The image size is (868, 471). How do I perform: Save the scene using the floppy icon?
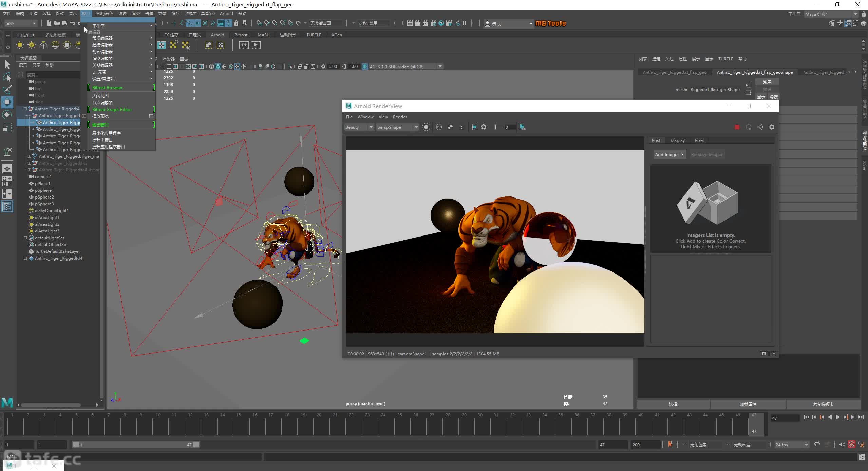point(64,23)
